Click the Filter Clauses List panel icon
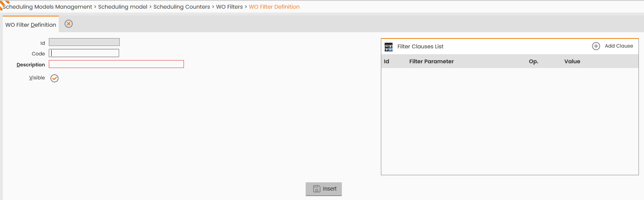The height and width of the screenshot is (200, 644). 388,47
